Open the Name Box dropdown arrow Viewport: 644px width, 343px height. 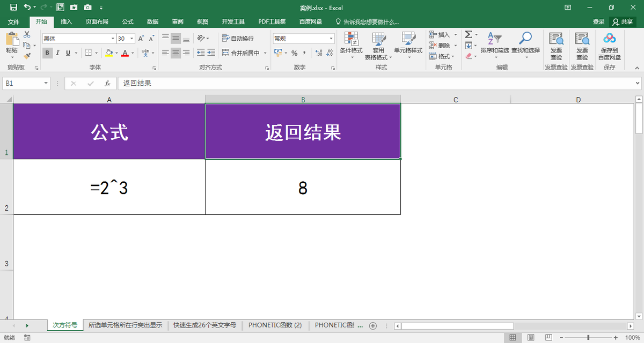tap(46, 84)
